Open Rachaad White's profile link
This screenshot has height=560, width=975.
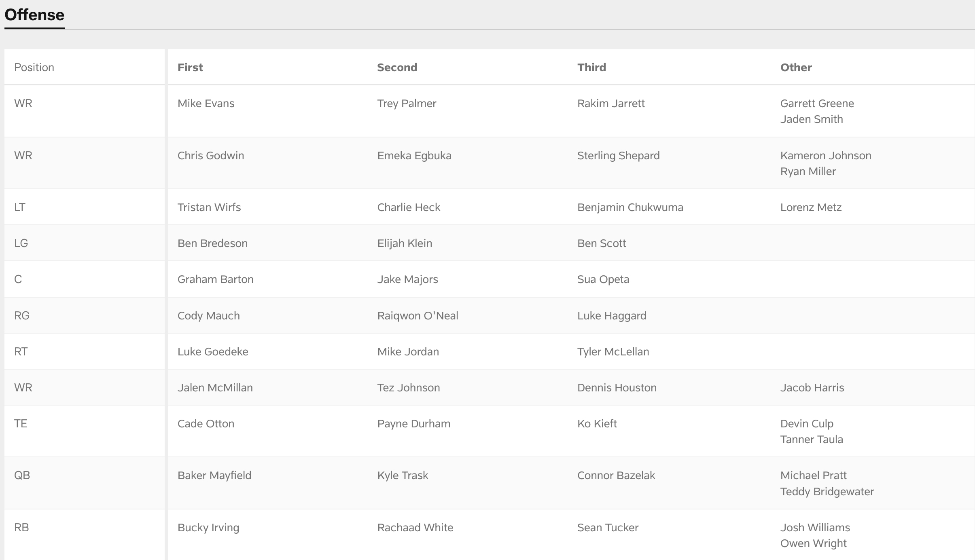(415, 528)
